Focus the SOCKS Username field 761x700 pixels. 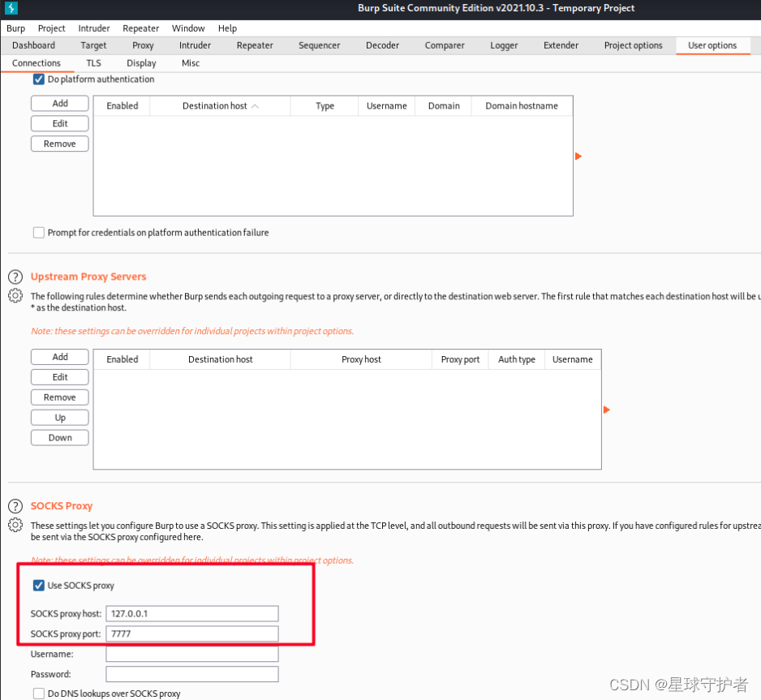coord(192,655)
